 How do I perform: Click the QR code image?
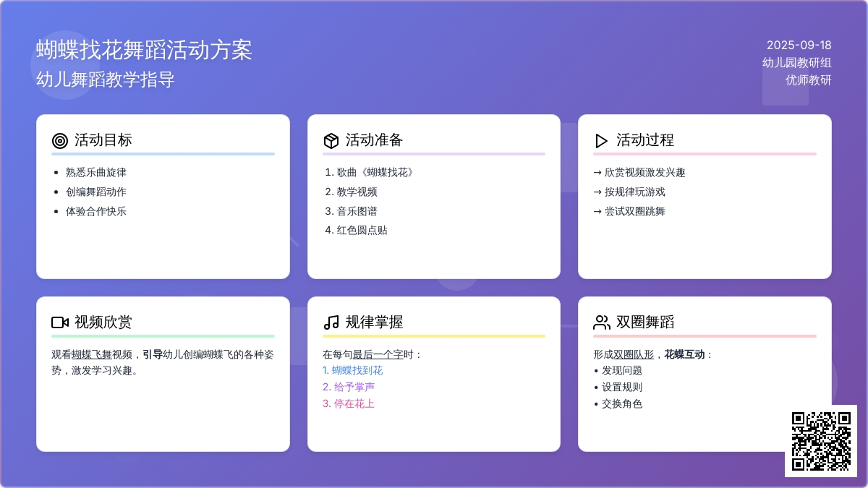click(x=820, y=440)
